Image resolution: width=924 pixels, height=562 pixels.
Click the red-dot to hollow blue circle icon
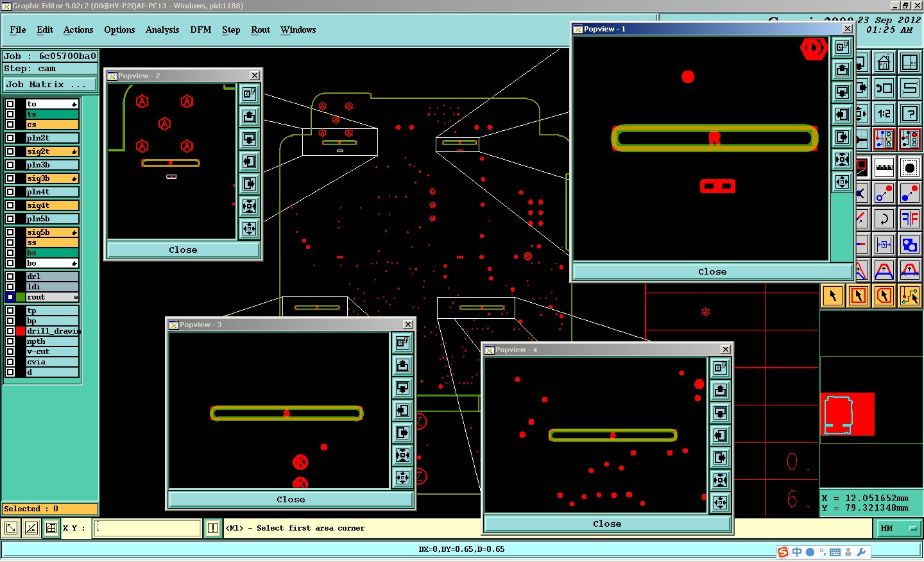pyautogui.click(x=884, y=193)
